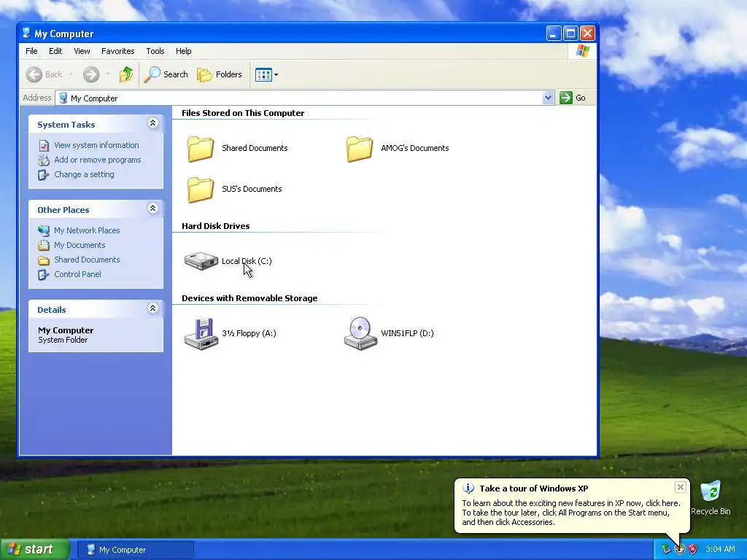
Task: Click the My Documents sidebar icon
Action: click(43, 245)
